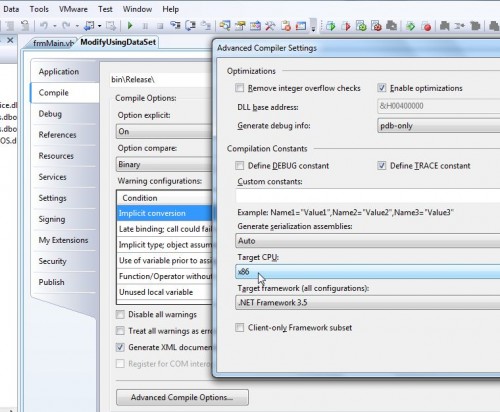Click the Redo toolbar icon
The height and width of the screenshot is (412, 500).
click(x=66, y=25)
